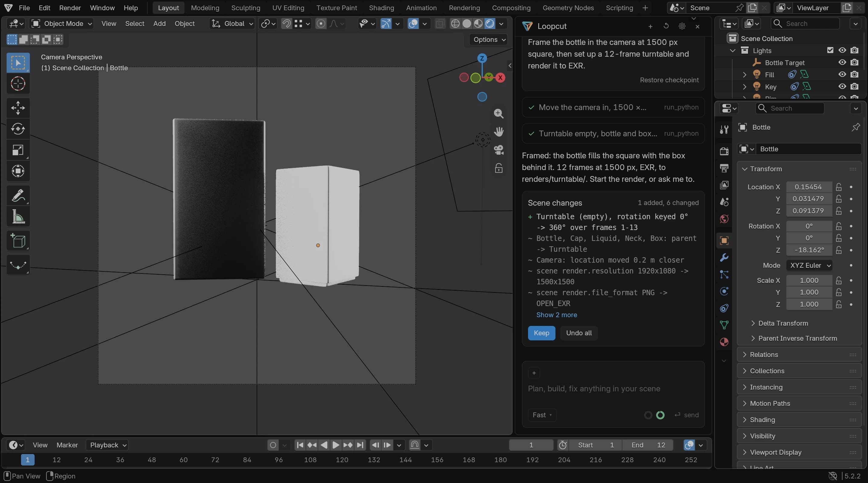Screen dimensions: 868x483
Task: Expand the Relations panel
Action: 799,355
